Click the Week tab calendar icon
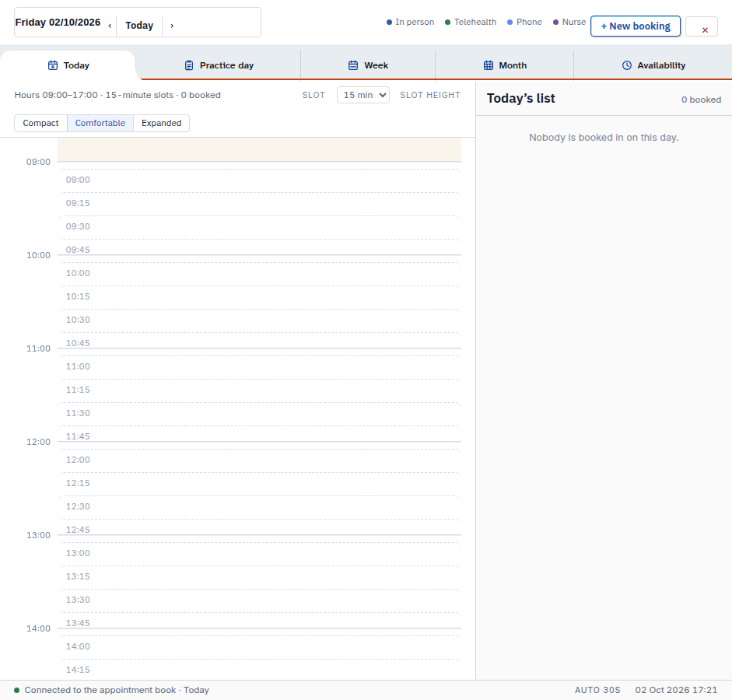The width and height of the screenshot is (732, 700). (x=353, y=65)
